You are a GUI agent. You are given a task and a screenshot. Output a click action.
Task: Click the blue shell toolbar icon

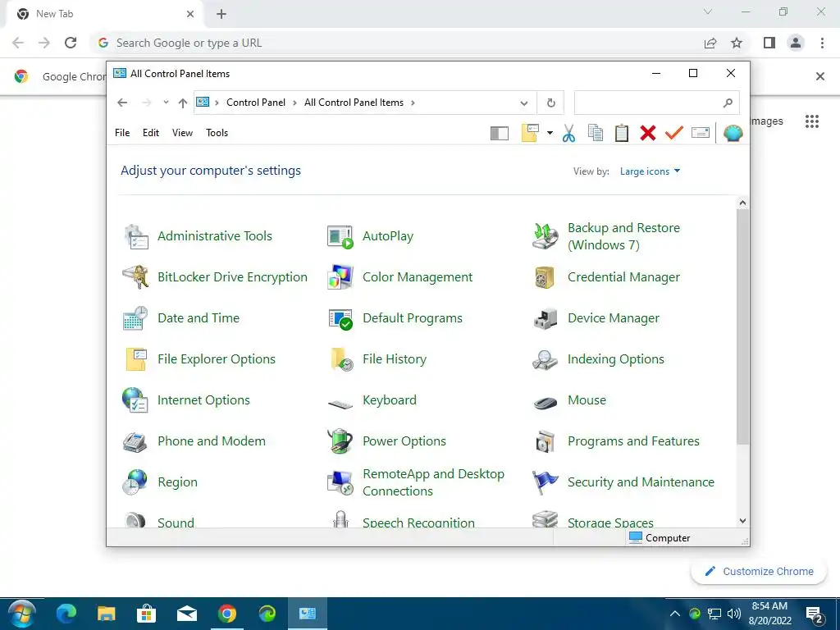point(733,133)
